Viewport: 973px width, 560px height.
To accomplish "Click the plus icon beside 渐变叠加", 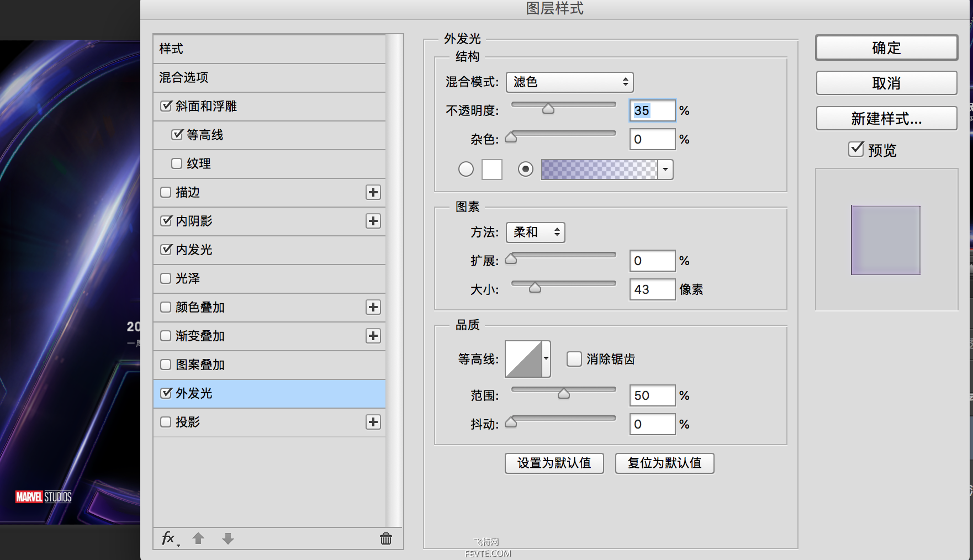I will 373,336.
